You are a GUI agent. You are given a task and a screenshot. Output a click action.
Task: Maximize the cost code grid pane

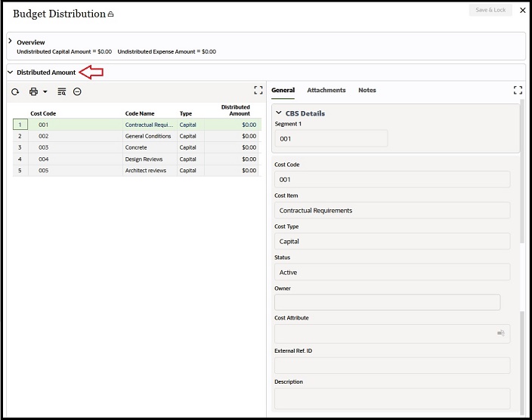click(x=258, y=90)
